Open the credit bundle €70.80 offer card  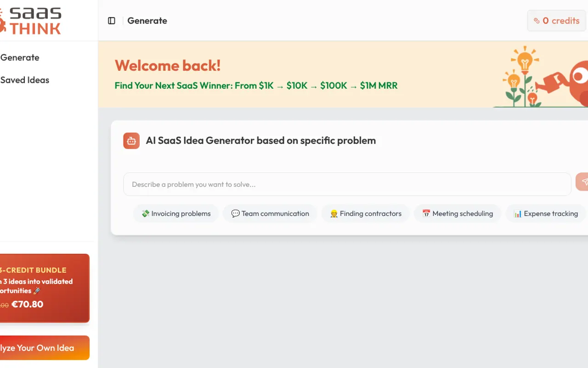(x=45, y=288)
